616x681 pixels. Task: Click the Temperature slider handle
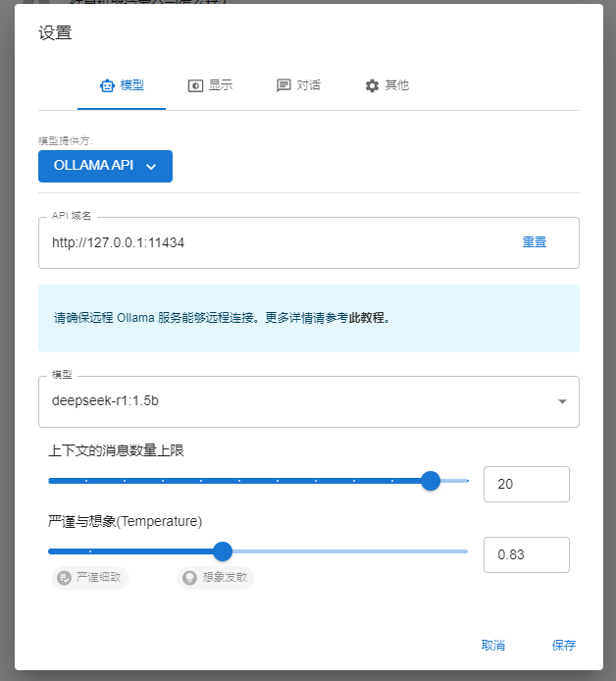223,551
